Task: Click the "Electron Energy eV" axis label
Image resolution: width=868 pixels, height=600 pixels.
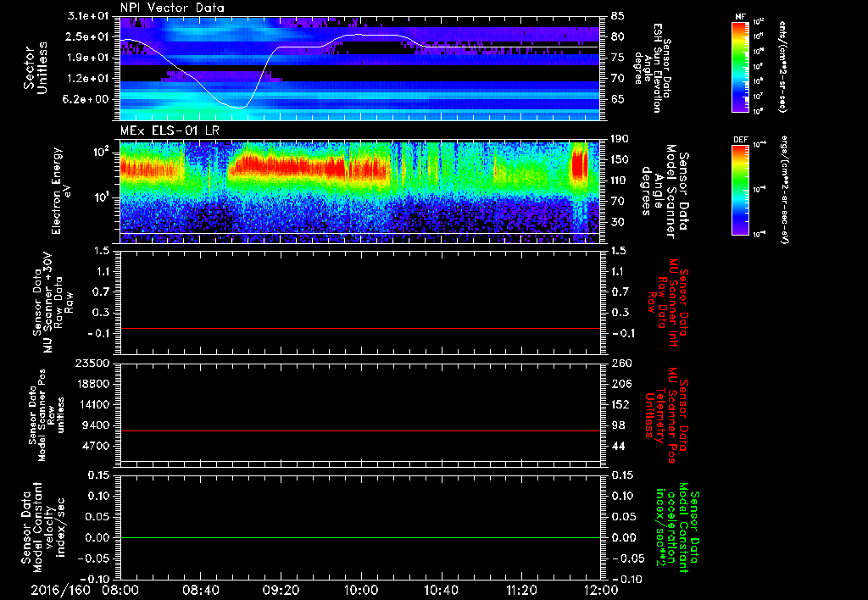Action: tap(62, 191)
